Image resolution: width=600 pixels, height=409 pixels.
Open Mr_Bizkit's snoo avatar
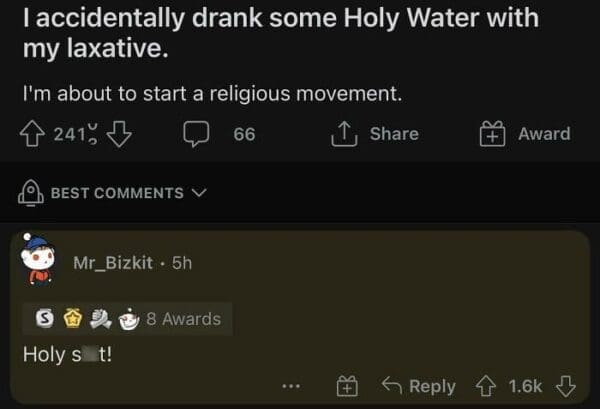[x=38, y=260]
